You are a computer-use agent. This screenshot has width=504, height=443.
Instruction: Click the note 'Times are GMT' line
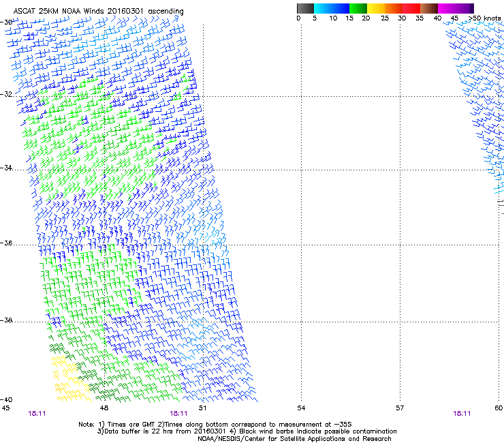215,425
